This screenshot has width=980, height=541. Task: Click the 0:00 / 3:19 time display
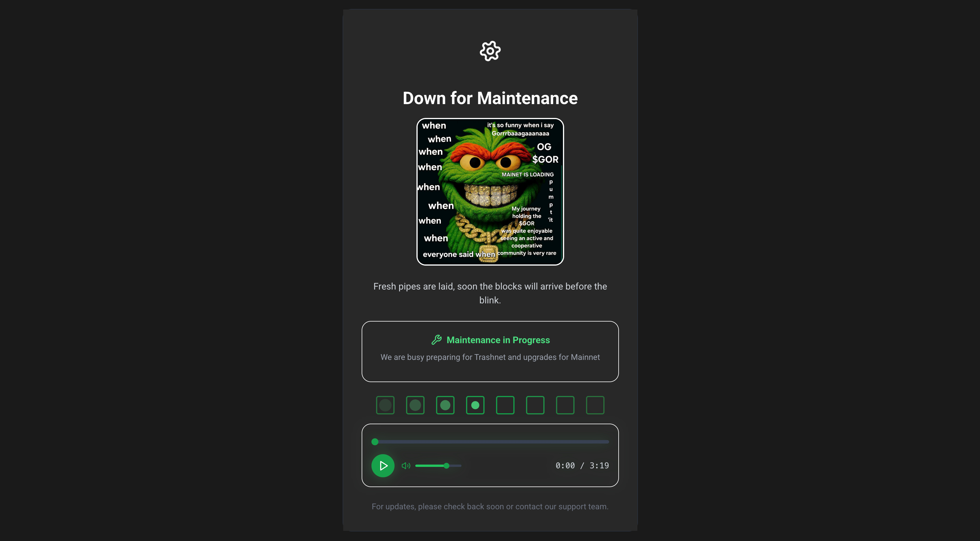(582, 466)
